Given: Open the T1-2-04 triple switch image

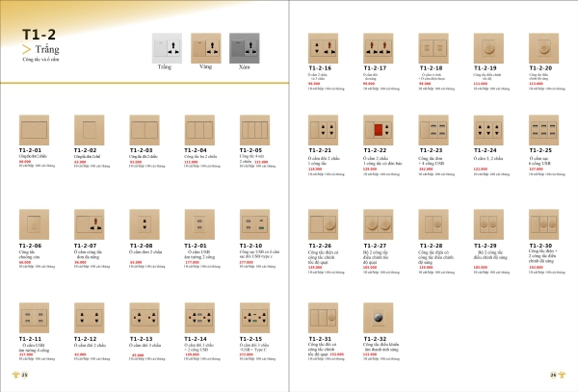Looking at the screenshot, I should [199, 130].
